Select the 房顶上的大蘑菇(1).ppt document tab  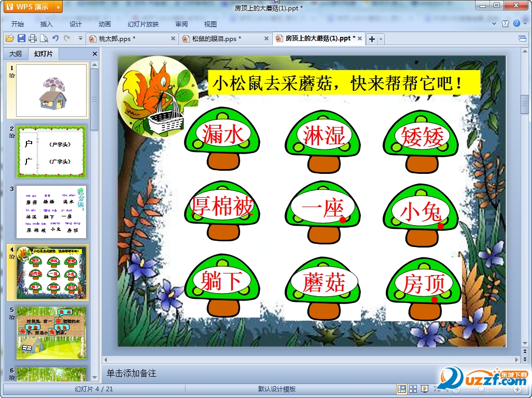pyautogui.click(x=318, y=39)
